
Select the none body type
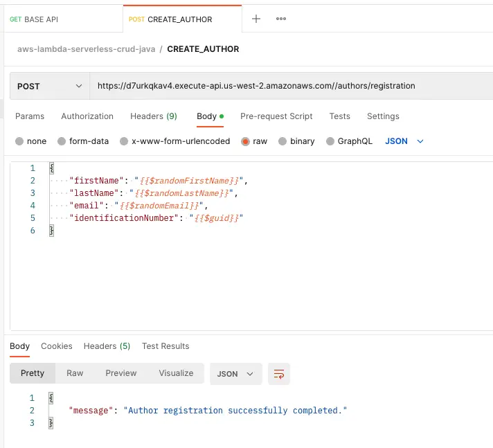point(30,141)
